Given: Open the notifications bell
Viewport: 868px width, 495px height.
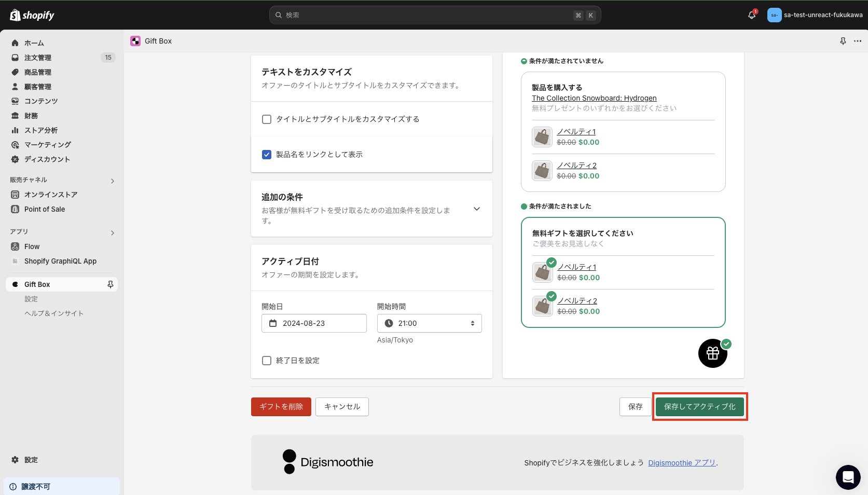Looking at the screenshot, I should pyautogui.click(x=751, y=15).
